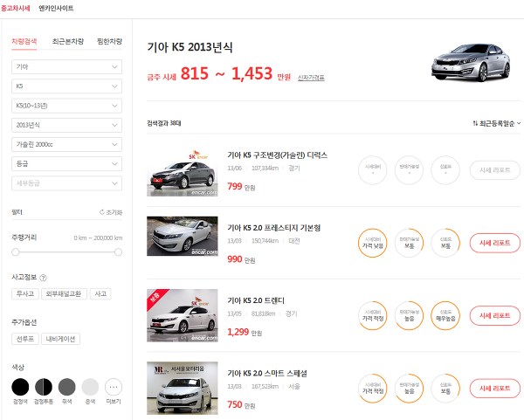The width and height of the screenshot is (524, 420).
Task: Click the 시세대비 gauge on 디럭스 listing
Action: point(373,170)
